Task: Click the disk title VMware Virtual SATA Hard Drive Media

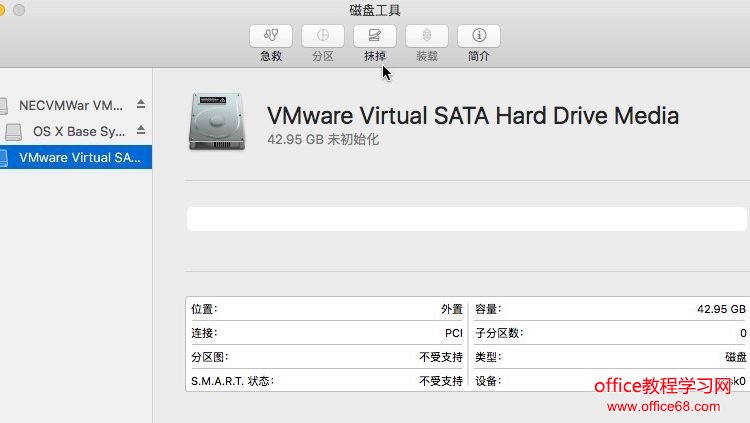Action: pos(472,116)
